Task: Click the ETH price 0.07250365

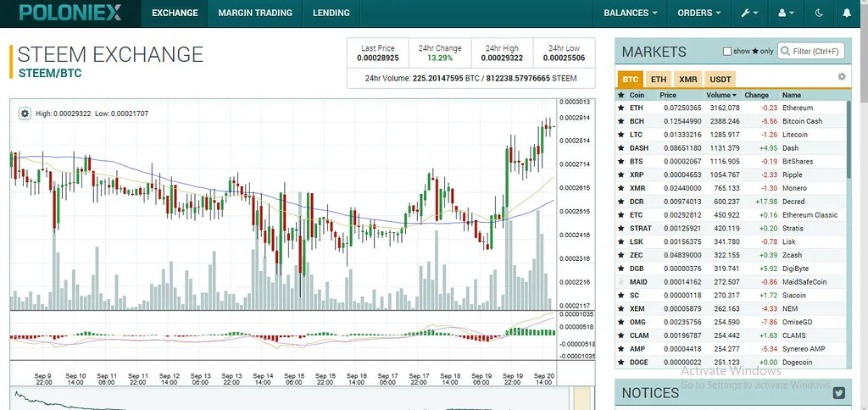Action: pyautogui.click(x=681, y=108)
